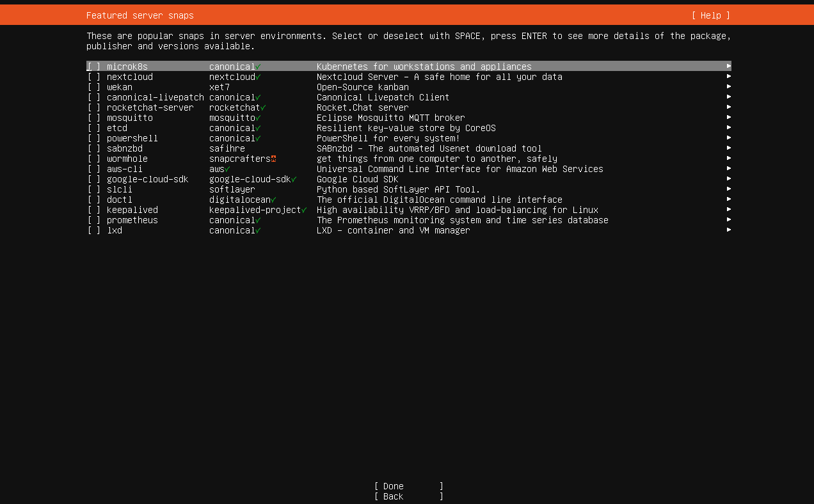The width and height of the screenshot is (814, 504).
Task: Click 'Rocket.Chat server' description
Action: tap(363, 107)
